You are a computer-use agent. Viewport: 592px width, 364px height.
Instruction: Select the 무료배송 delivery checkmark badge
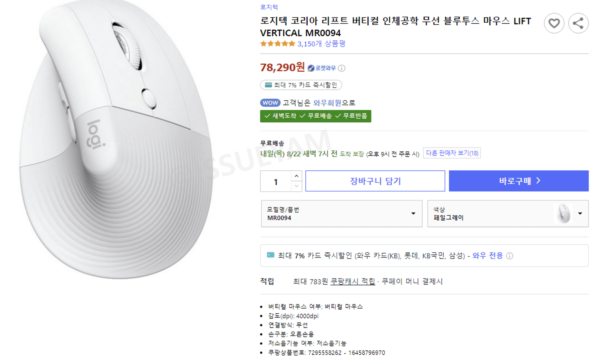[317, 116]
